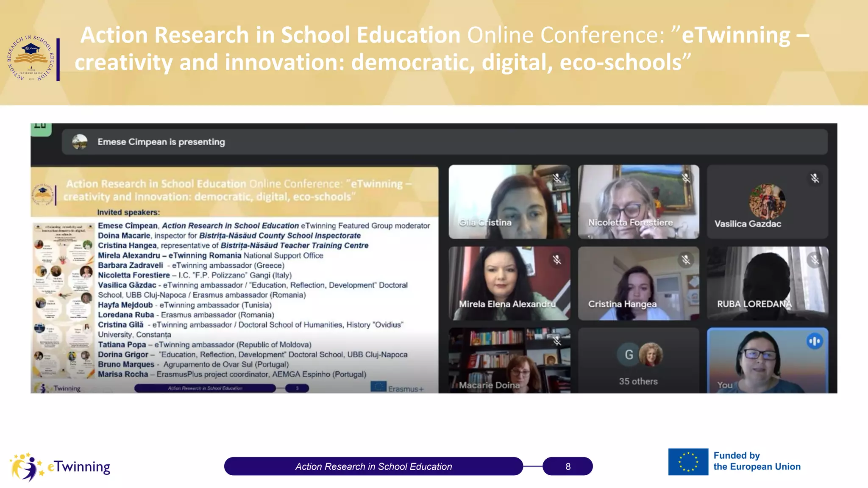Click the main slide title text
Viewport: 868px width, 488px height.
[x=442, y=48]
